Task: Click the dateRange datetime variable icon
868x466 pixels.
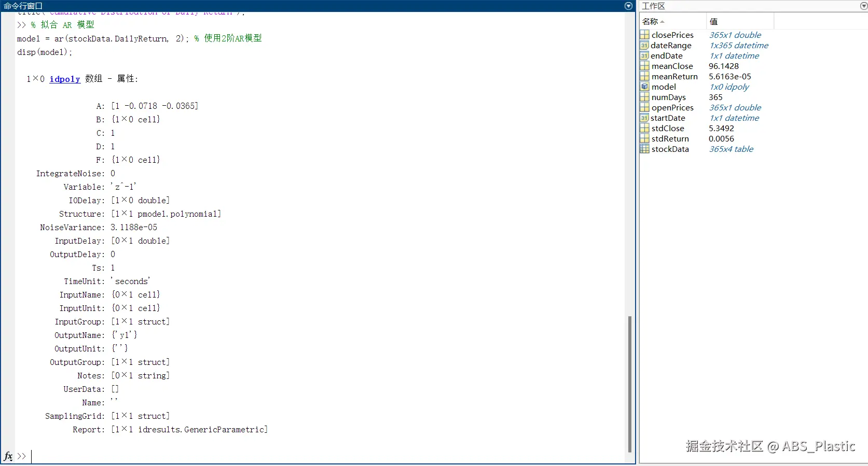Action: coord(644,45)
